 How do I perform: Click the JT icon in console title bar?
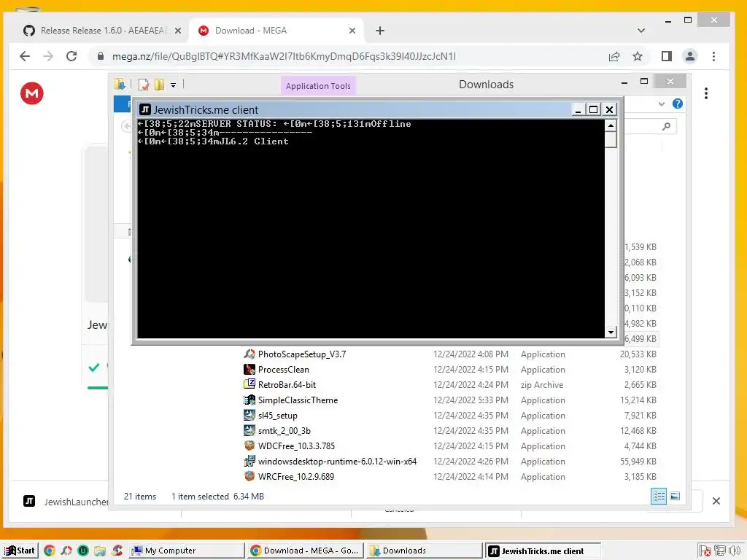[x=145, y=109]
